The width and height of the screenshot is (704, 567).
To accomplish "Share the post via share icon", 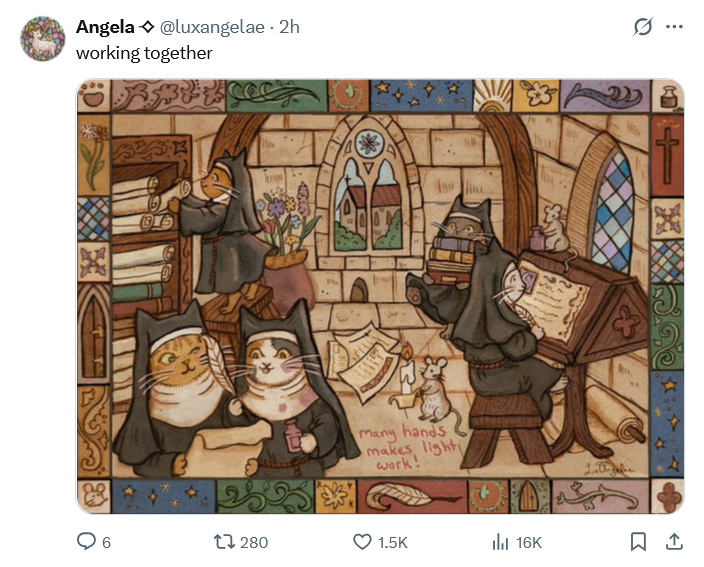I will pyautogui.click(x=674, y=542).
